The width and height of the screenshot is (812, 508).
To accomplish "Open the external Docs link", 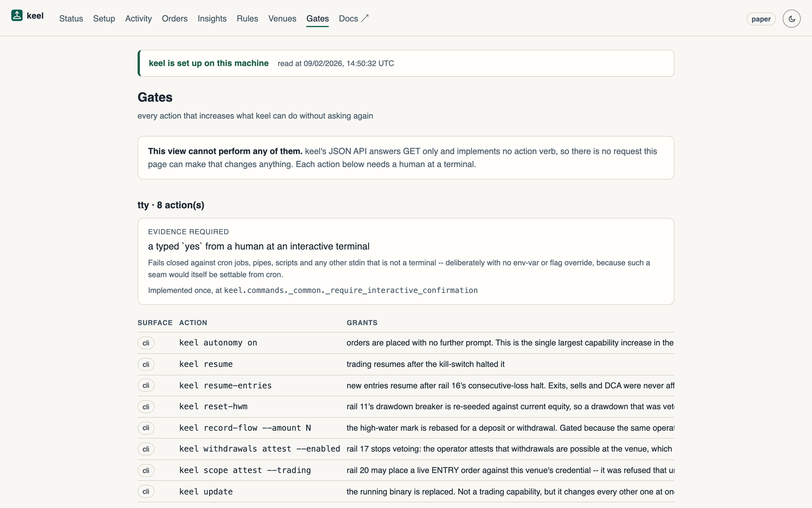I will click(x=354, y=18).
